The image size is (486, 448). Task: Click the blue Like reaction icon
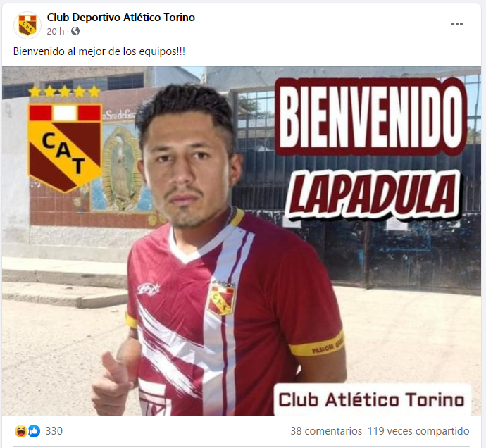[x=34, y=431]
